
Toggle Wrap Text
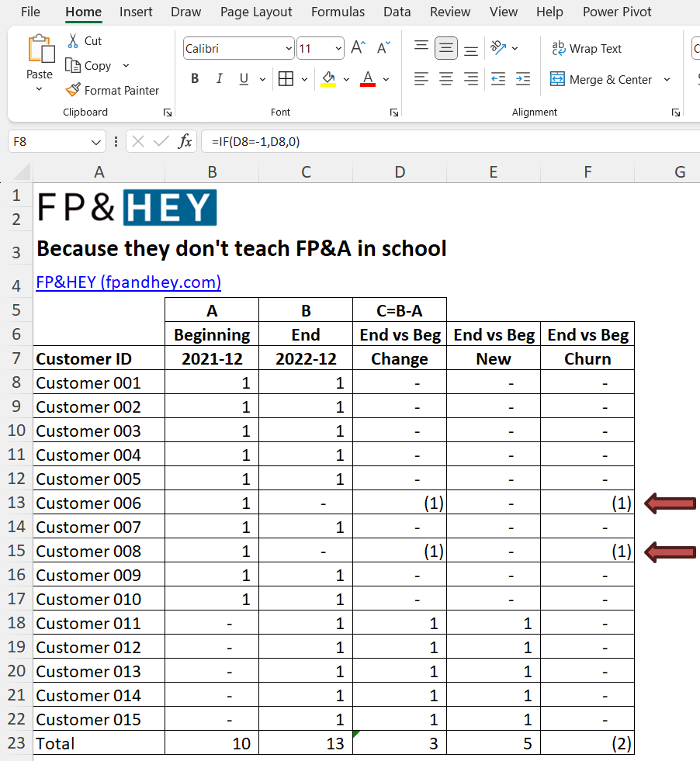(587, 49)
